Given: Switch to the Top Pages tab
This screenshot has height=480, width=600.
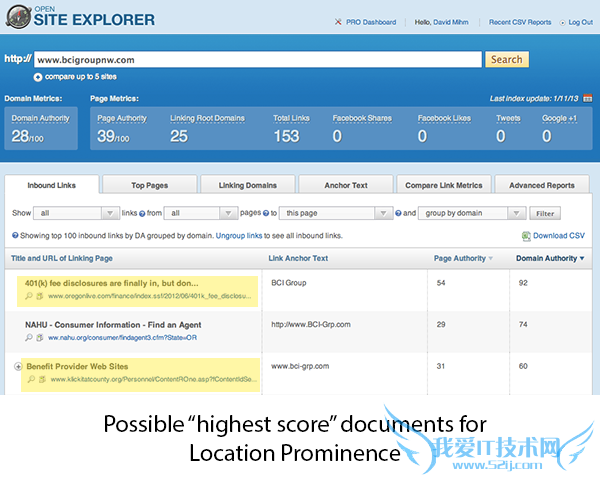Looking at the screenshot, I should coord(149,185).
